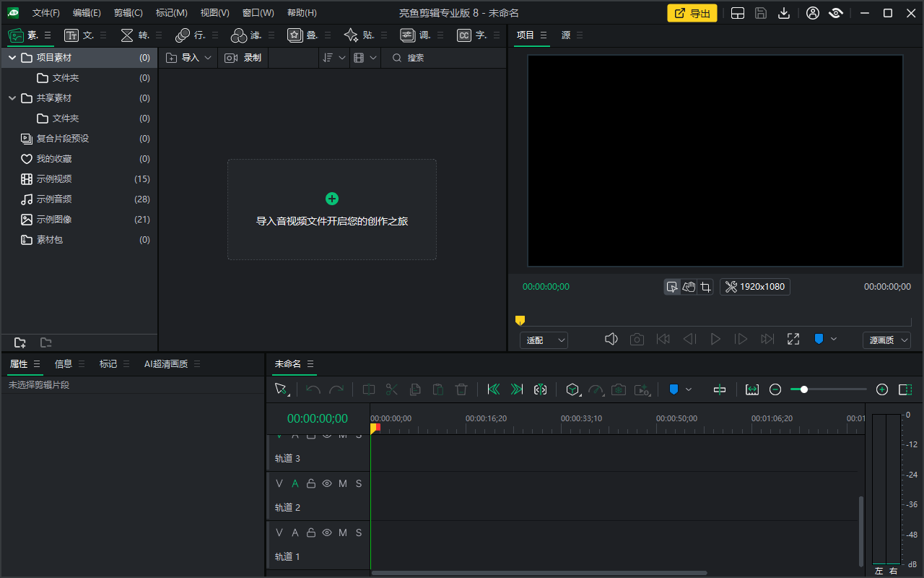Click the trim-to-end green arrows icon
This screenshot has width=924, height=578.
517,389
